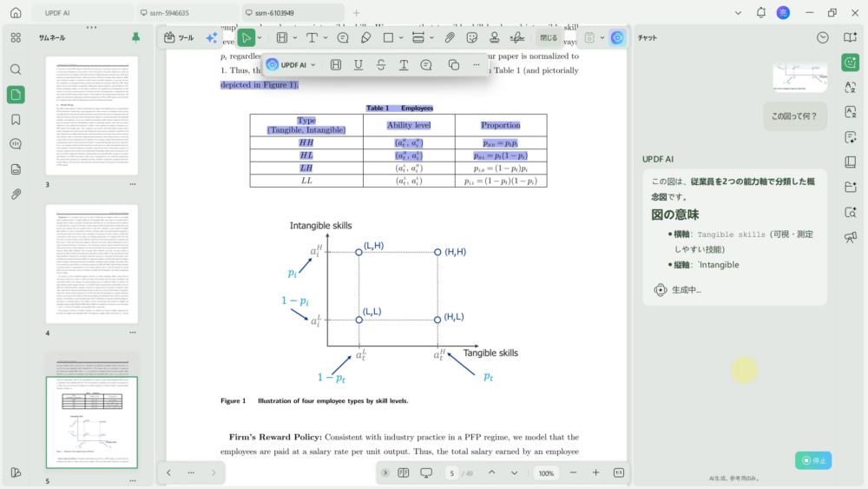Select the comment note tool in main toolbar

pos(343,37)
